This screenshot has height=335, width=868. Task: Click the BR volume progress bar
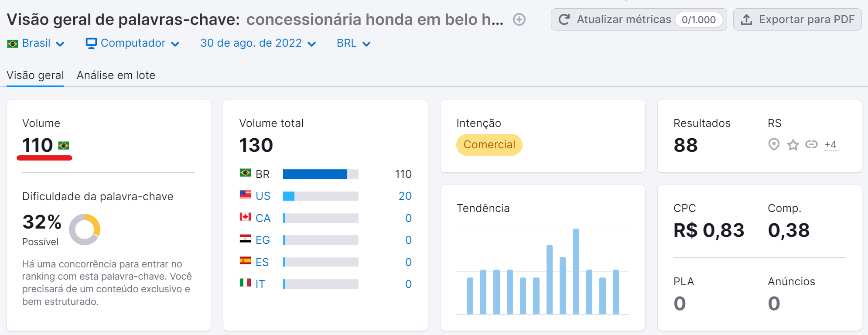tap(321, 174)
